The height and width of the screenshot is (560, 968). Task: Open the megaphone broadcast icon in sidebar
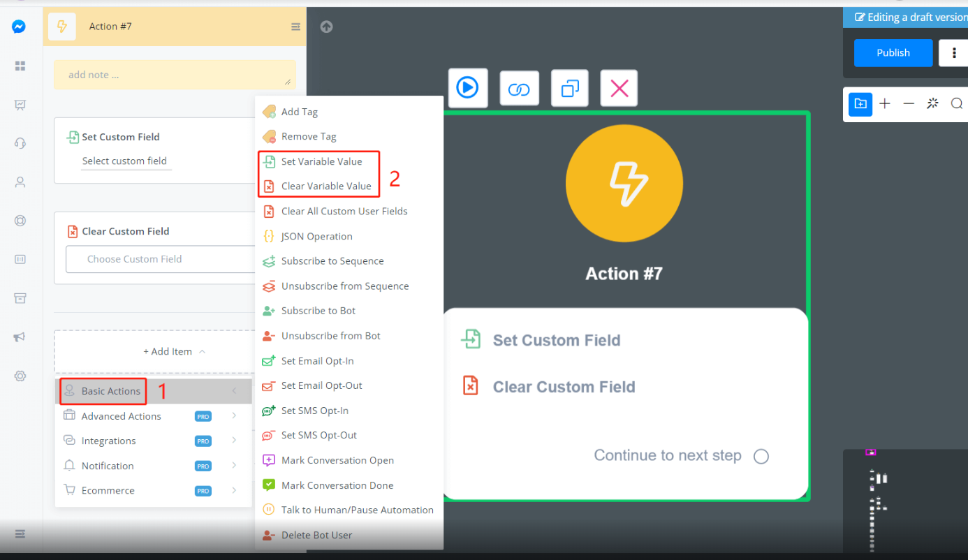20,337
